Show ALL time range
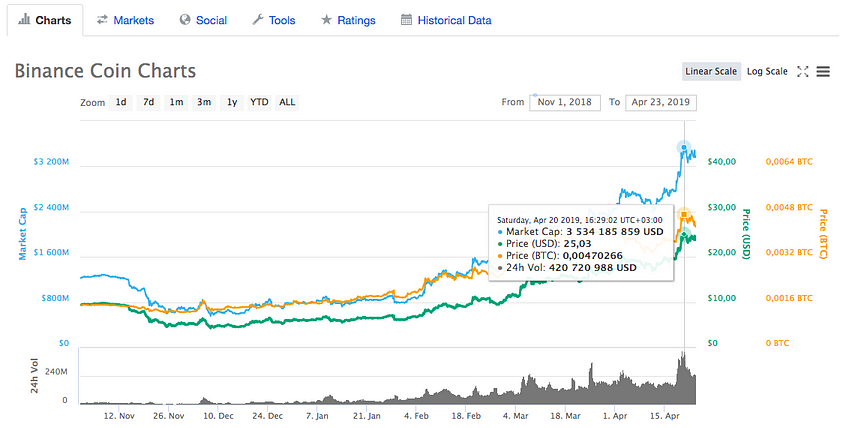The height and width of the screenshot is (428, 846). point(287,102)
